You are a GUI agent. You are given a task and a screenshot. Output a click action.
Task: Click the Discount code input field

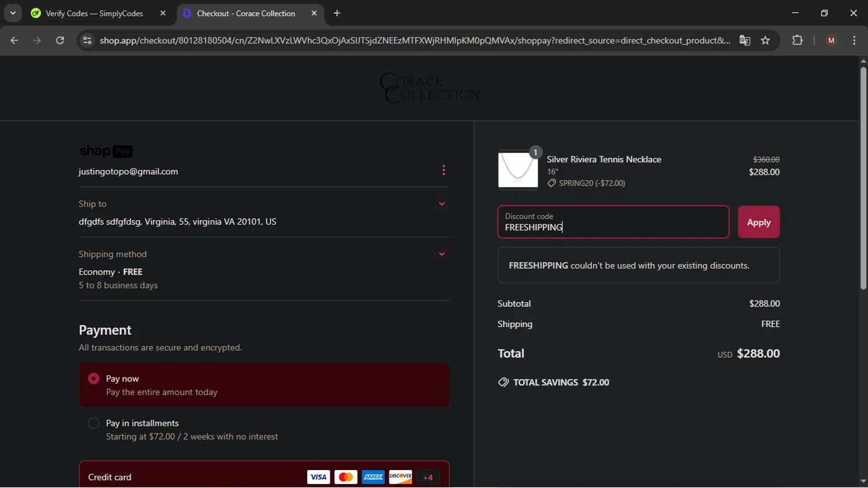coord(613,222)
